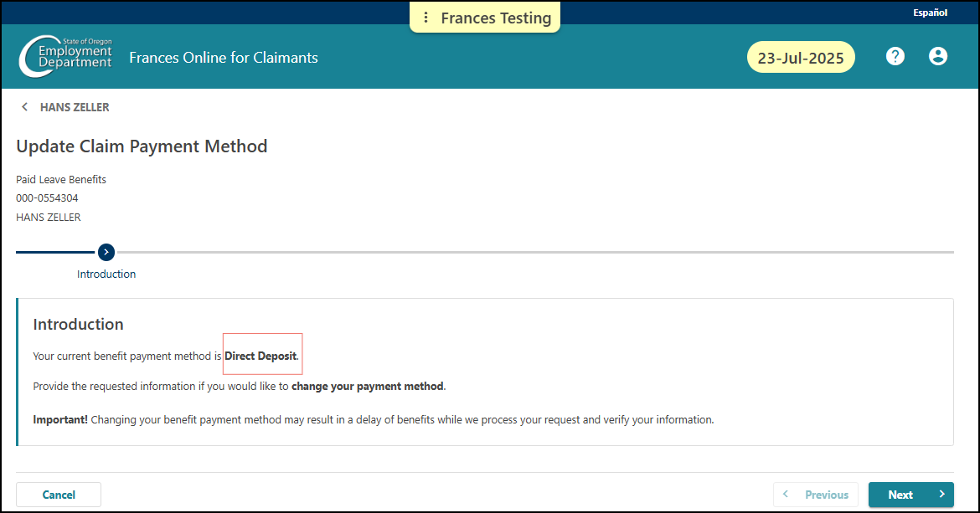Go back to HANS ZELLER page
The image size is (980, 513).
coord(75,107)
